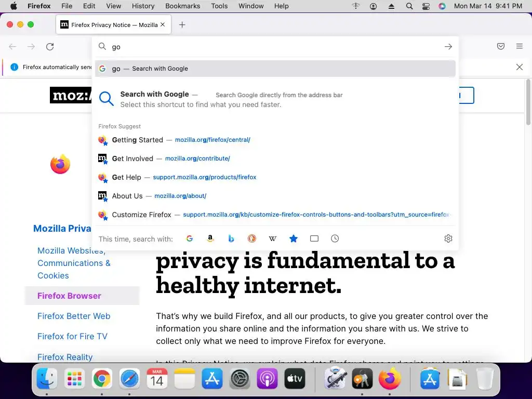The height and width of the screenshot is (399, 532).
Task: Open Podcasts from the Dock
Action: coord(267,378)
